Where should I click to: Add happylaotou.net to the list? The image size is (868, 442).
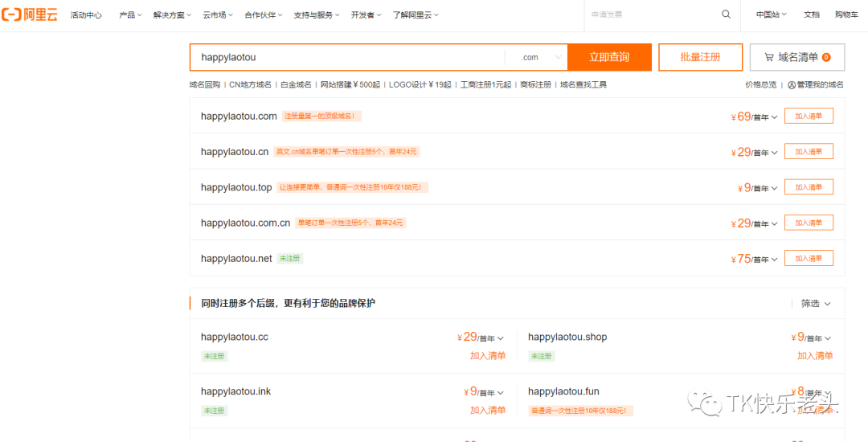click(x=809, y=258)
